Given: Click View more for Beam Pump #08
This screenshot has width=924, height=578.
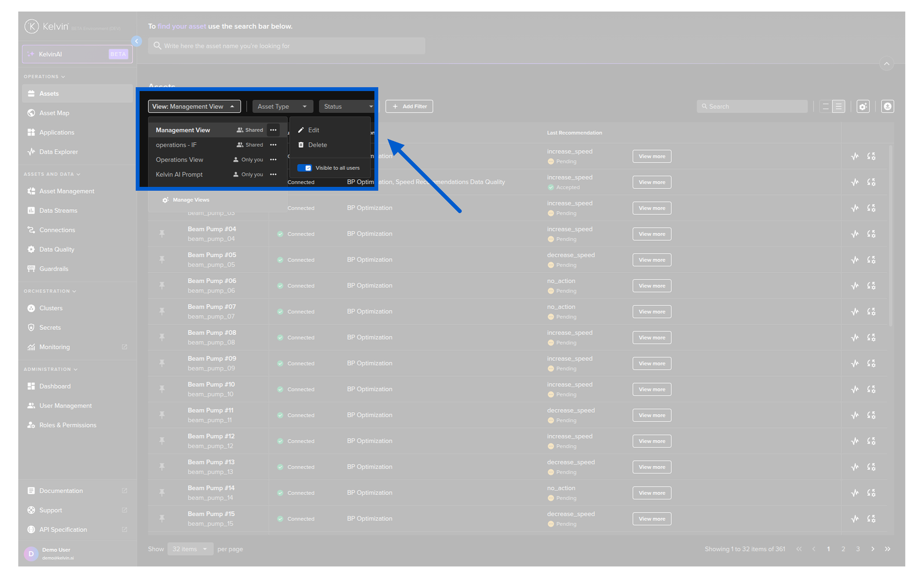Looking at the screenshot, I should (652, 338).
